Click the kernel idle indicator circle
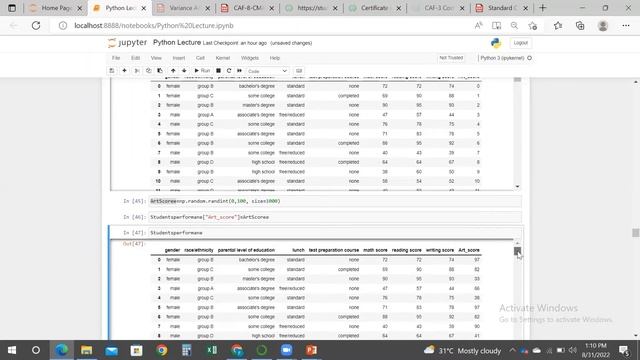 529,58
